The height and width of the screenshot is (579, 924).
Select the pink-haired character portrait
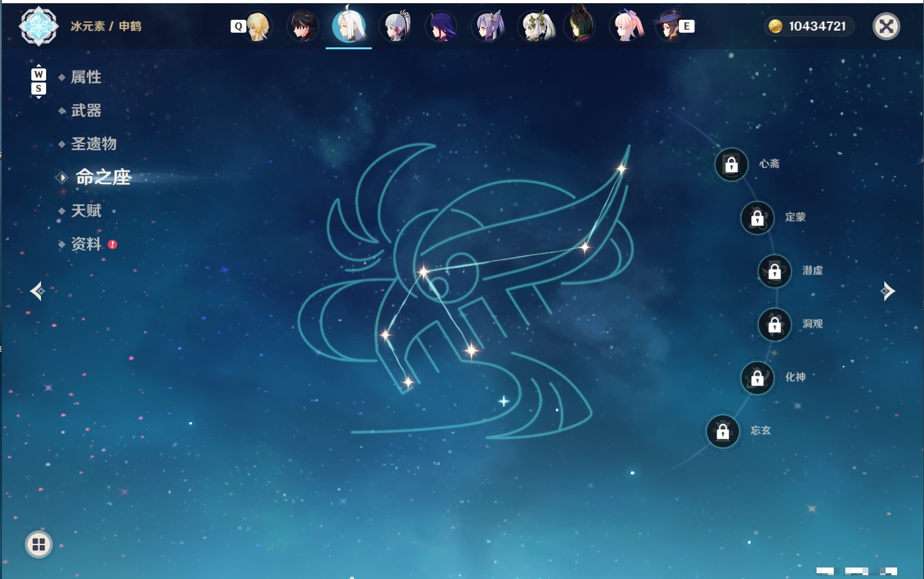tap(626, 26)
